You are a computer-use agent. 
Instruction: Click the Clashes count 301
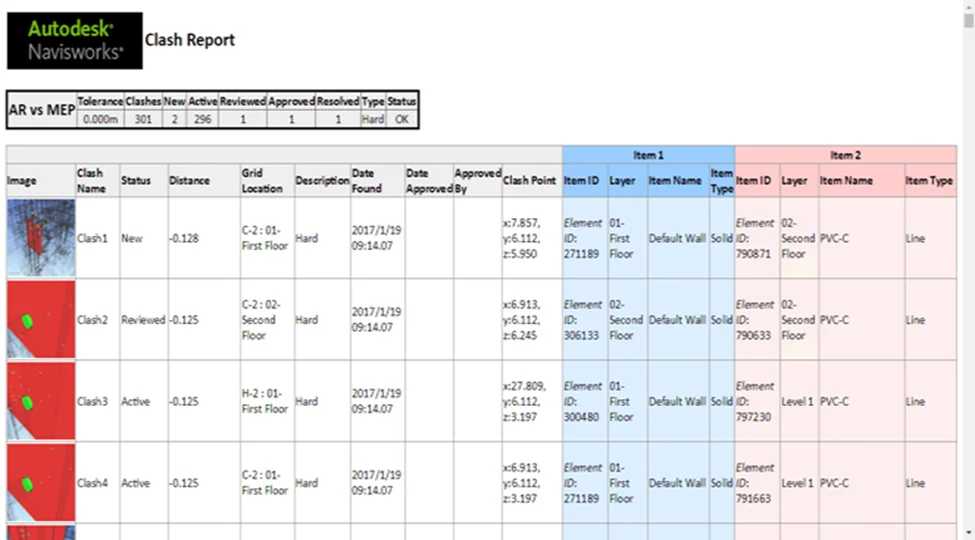(x=143, y=119)
